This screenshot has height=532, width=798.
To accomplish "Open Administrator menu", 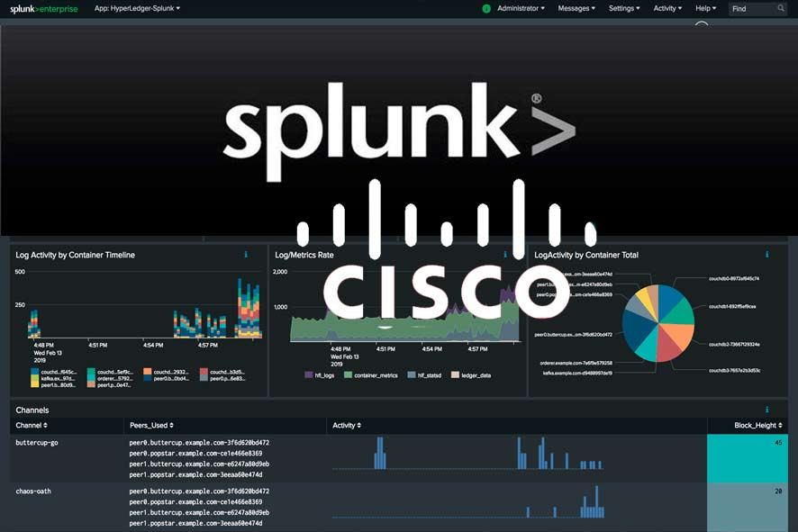I will [x=521, y=9].
